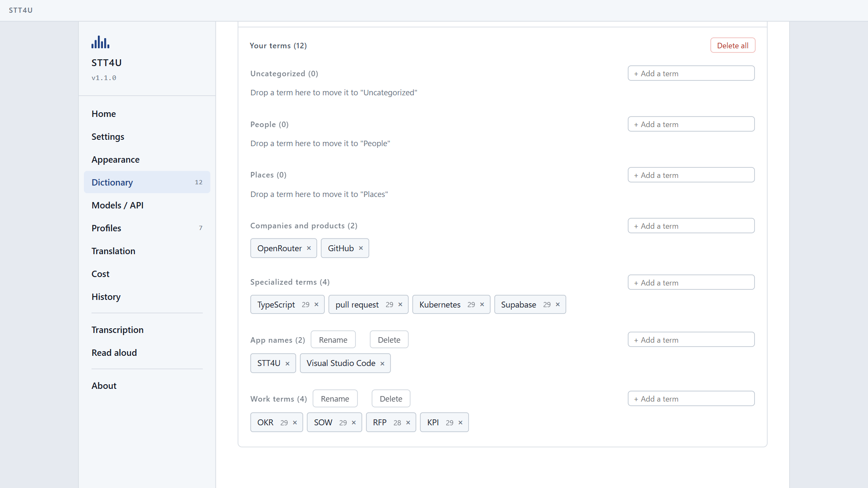Open the History page
Image resolution: width=868 pixels, height=488 pixels.
(x=147, y=297)
